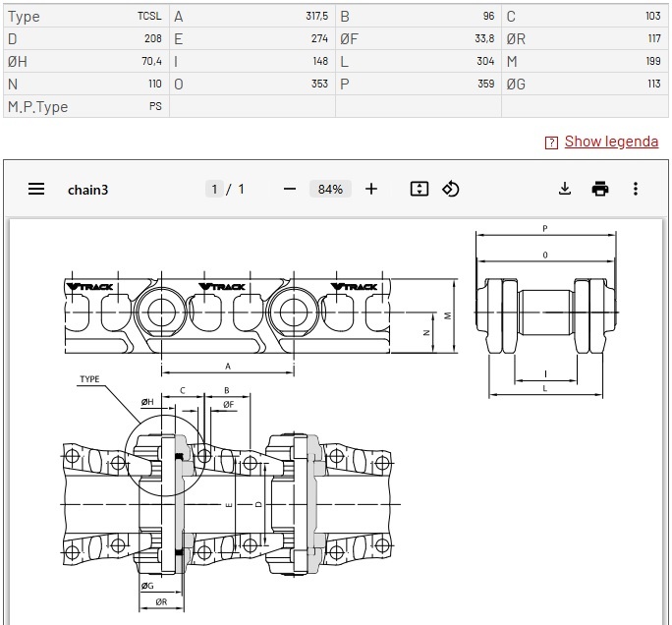
Task: Select the M.P.Type PS table cell
Action: click(x=85, y=106)
